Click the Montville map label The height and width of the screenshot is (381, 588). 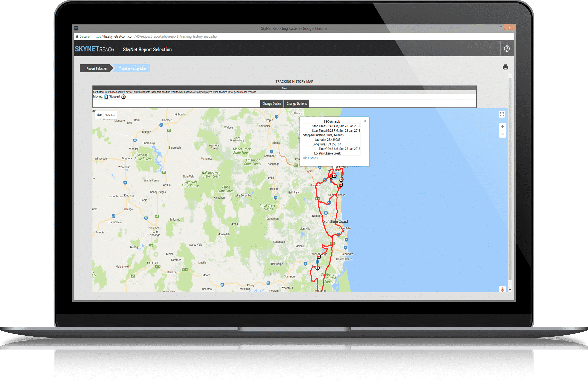click(x=305, y=229)
